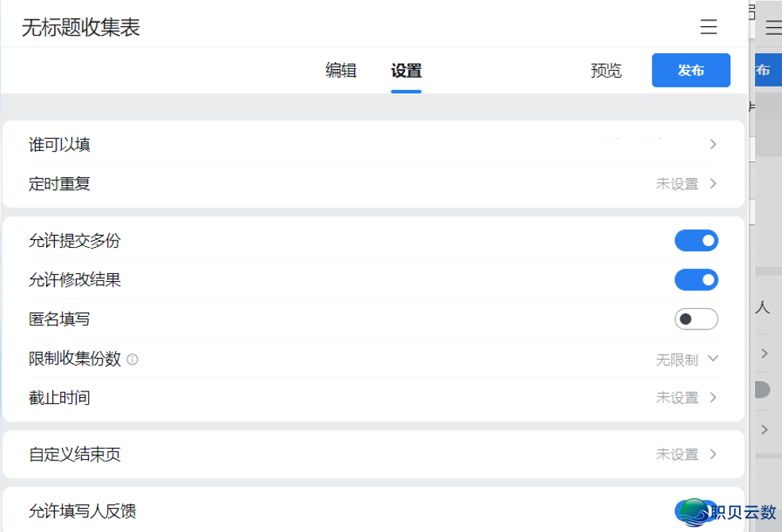Click the 自定义结束页 未设置 value

pyautogui.click(x=676, y=454)
